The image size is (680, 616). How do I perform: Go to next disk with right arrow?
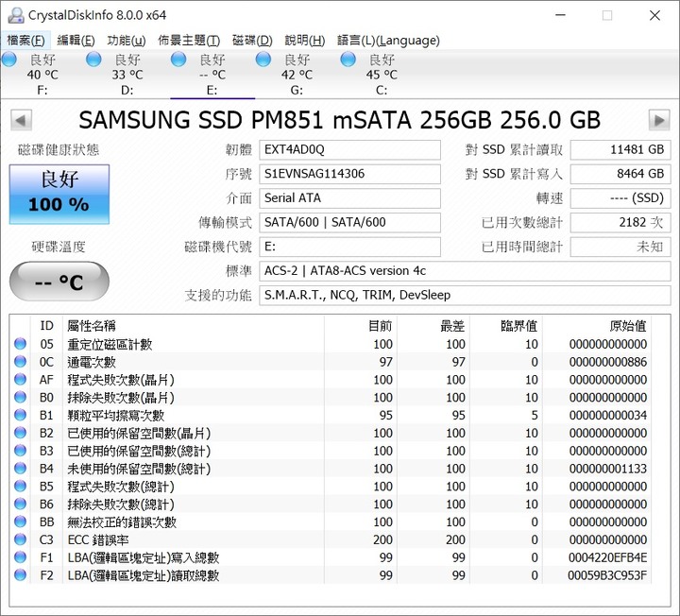pyautogui.click(x=659, y=120)
